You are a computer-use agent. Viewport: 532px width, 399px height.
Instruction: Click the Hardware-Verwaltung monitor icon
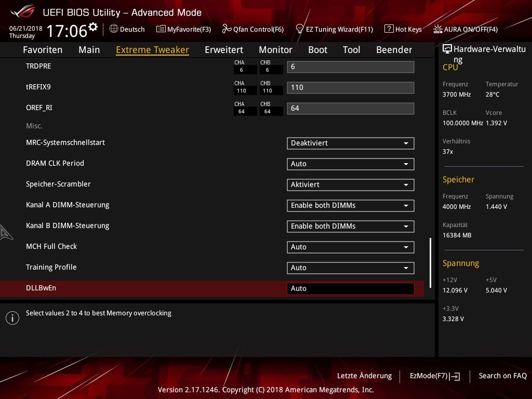(x=447, y=49)
